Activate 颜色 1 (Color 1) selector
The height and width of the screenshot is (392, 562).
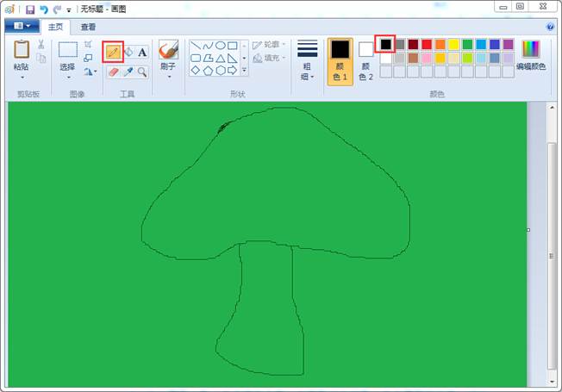(340, 62)
